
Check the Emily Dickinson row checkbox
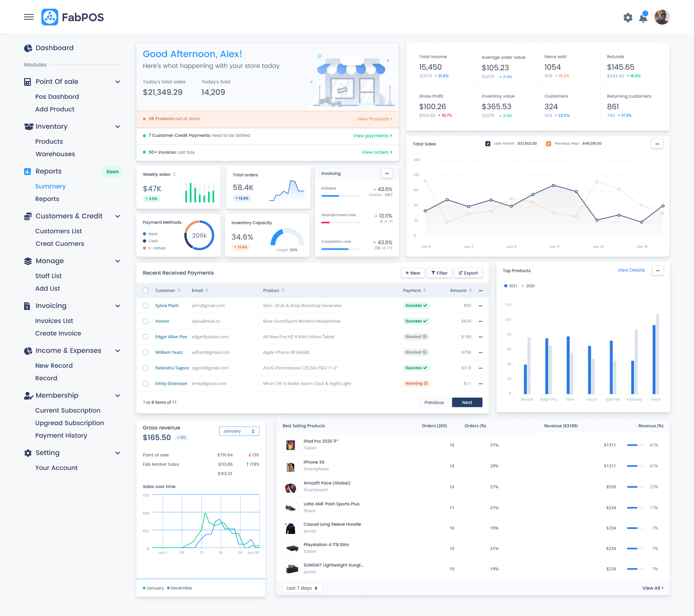click(146, 384)
